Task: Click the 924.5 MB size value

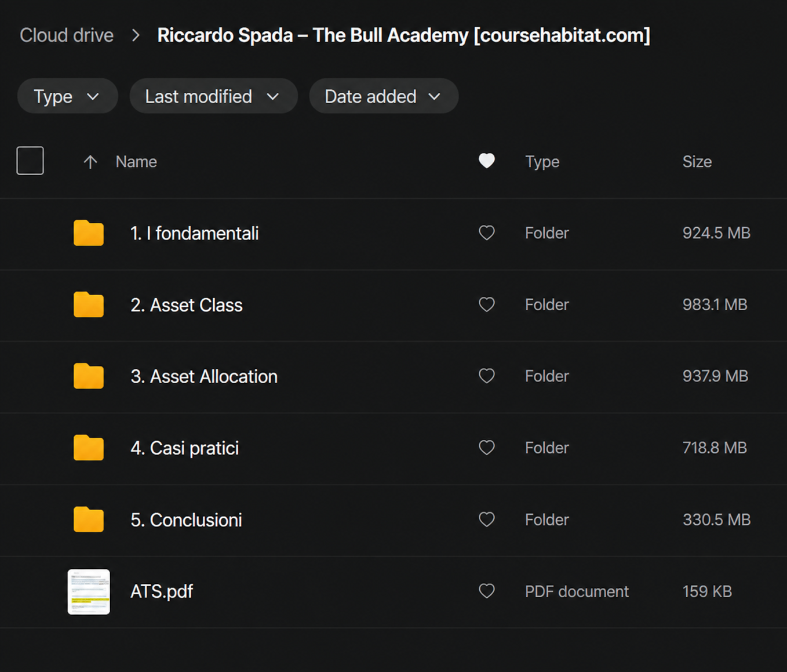Action: tap(716, 233)
